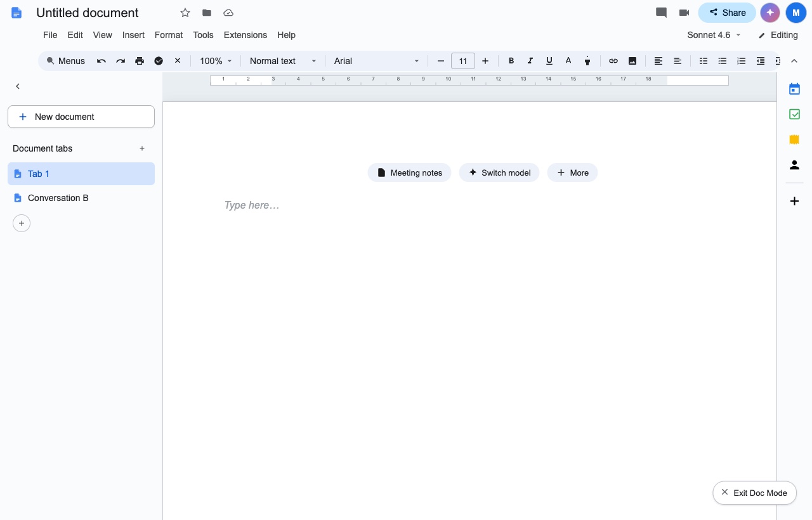Image resolution: width=812 pixels, height=520 pixels.
Task: Open the text alignment options
Action: tap(658, 61)
